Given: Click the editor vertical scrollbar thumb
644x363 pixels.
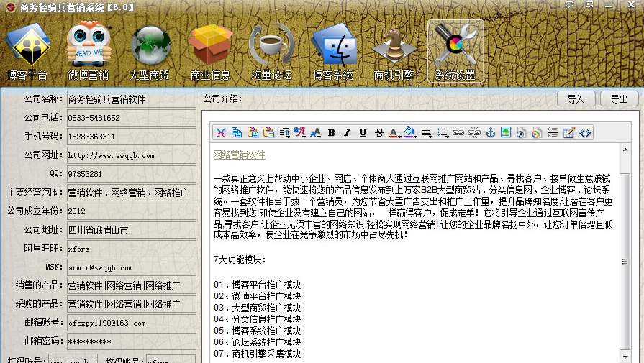Looking at the screenshot, I should pos(625,262).
